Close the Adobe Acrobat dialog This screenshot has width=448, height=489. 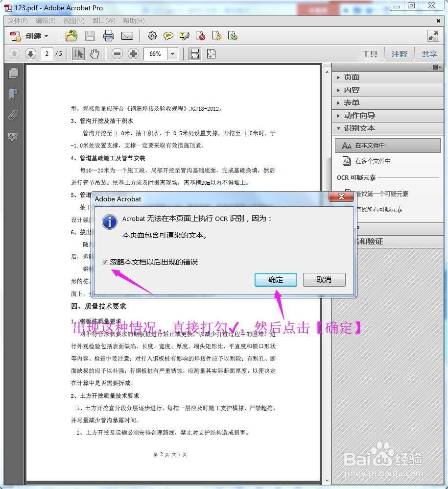click(x=341, y=196)
